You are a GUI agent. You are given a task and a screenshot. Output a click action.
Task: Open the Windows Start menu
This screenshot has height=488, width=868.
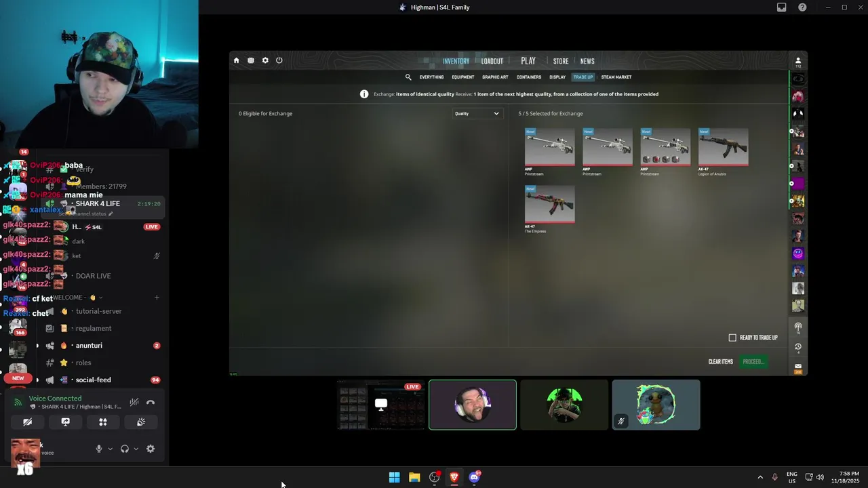coord(394,477)
